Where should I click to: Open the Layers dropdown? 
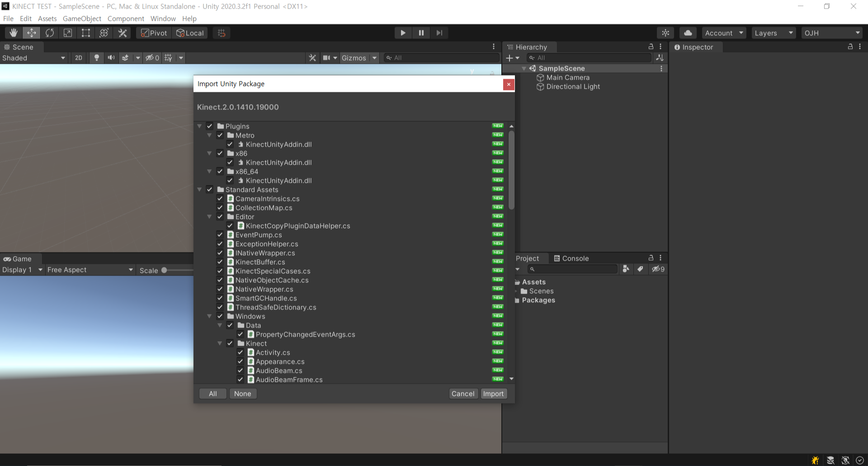tap(774, 33)
